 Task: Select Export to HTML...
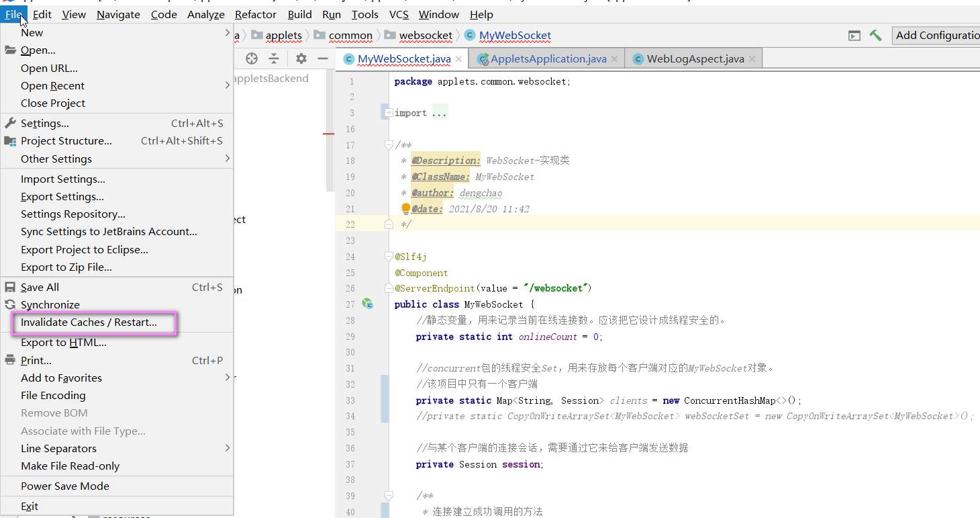pos(117,342)
